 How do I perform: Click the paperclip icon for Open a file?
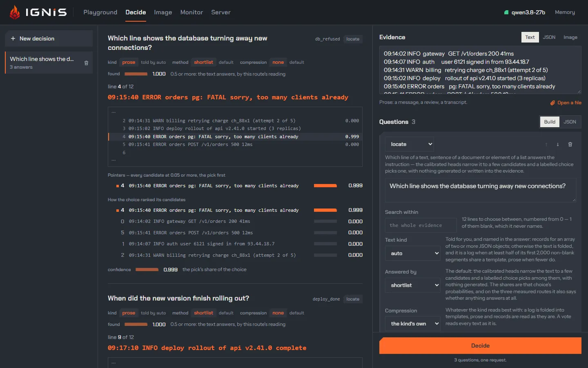point(552,103)
